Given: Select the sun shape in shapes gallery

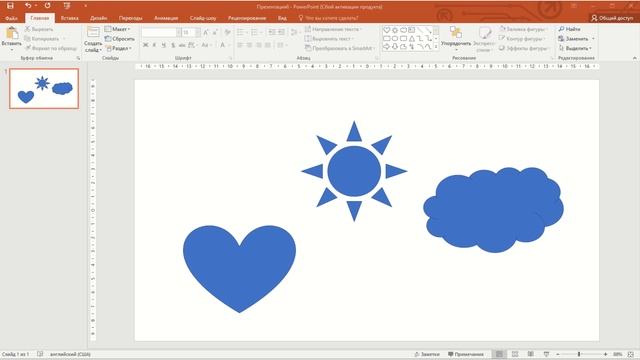Looking at the screenshot, I should click(x=395, y=30).
